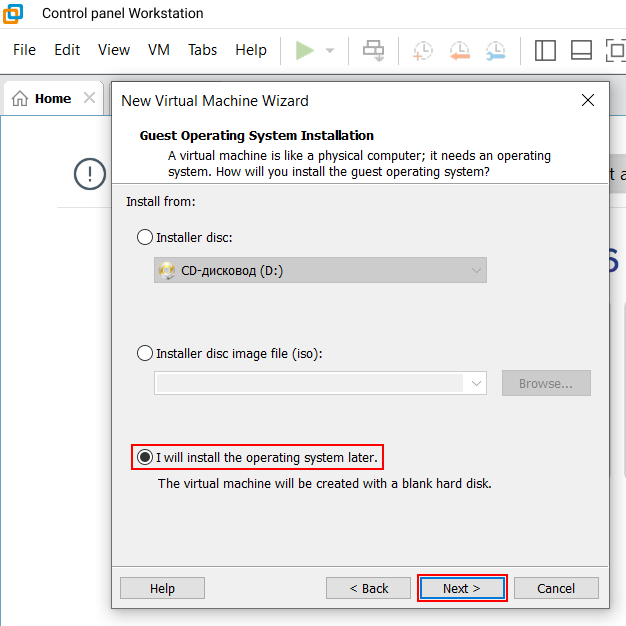Select Installer disc image file (iso) option
This screenshot has width=626, height=626.
[145, 353]
